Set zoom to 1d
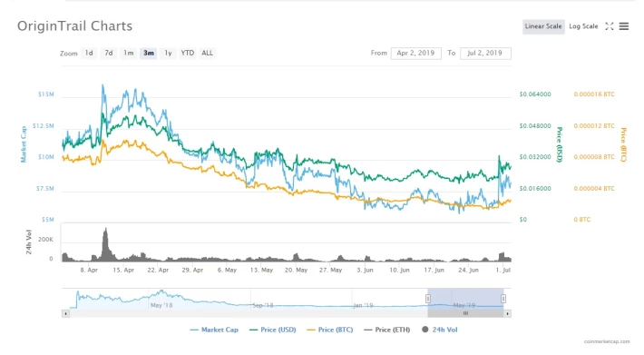Screen dimensions: 644x355 coord(89,53)
